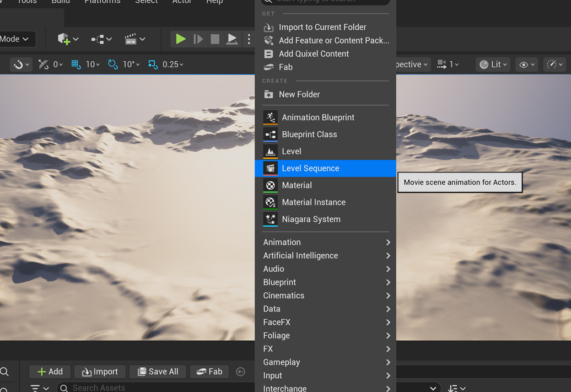
Task: Open the Lit view mode dropdown
Action: [x=493, y=65]
